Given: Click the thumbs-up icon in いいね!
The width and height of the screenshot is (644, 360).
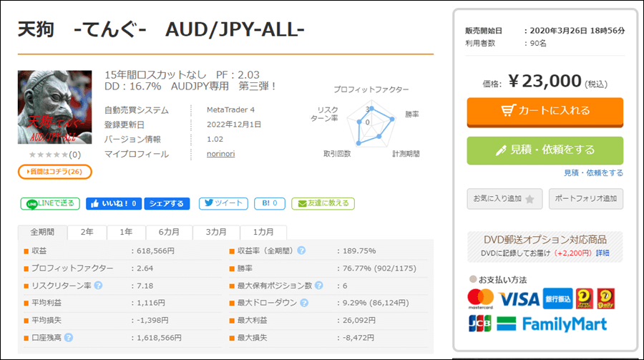Looking at the screenshot, I should [95, 203].
